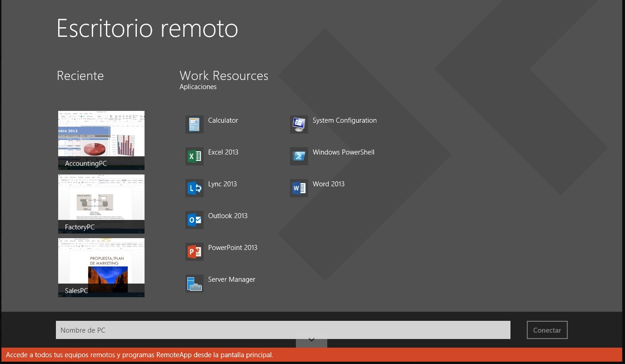Open the Calculator app icon
The height and width of the screenshot is (364, 625).
coord(195,125)
